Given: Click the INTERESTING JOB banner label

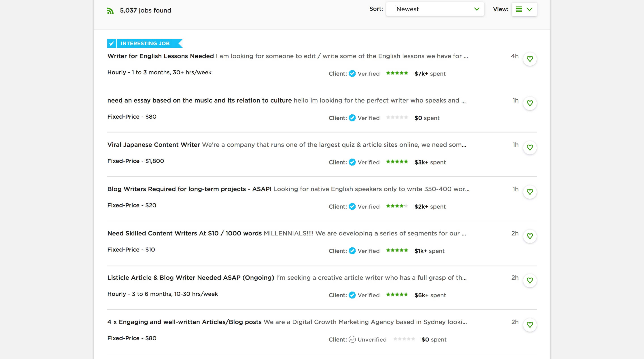Looking at the screenshot, I should click(145, 43).
